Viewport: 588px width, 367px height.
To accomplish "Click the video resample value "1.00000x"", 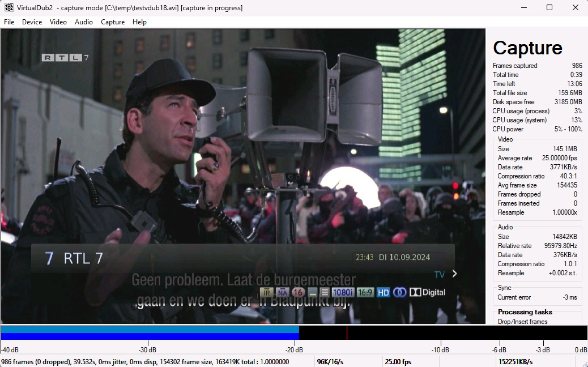I will pos(564,212).
